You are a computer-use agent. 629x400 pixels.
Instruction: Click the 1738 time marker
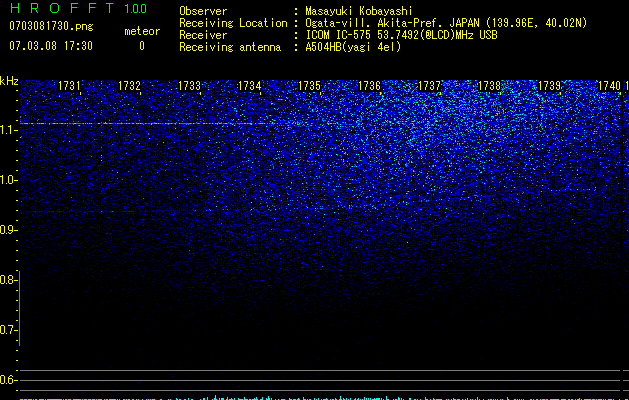pos(489,86)
